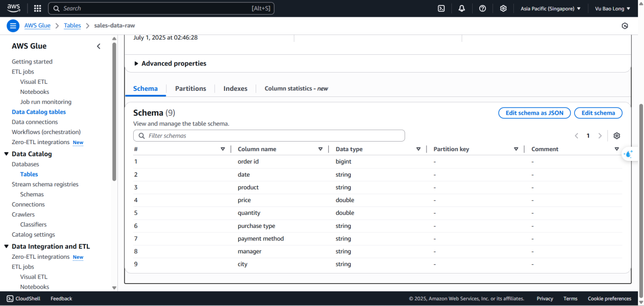Sort by Comment column
Viewport: 644px width, 306px height.
click(617, 149)
